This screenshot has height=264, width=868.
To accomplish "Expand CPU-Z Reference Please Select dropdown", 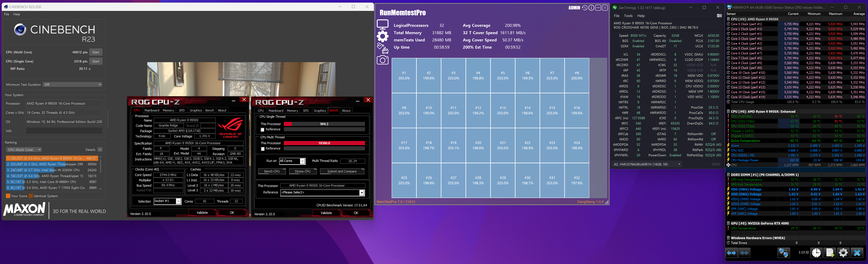I will tap(362, 192).
